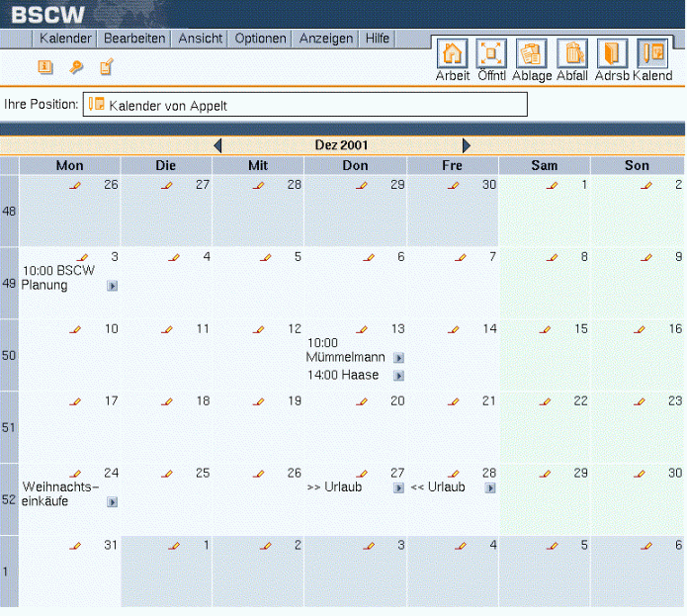Click the pencil icon for December 5
The image size is (687, 616).
(x=266, y=258)
